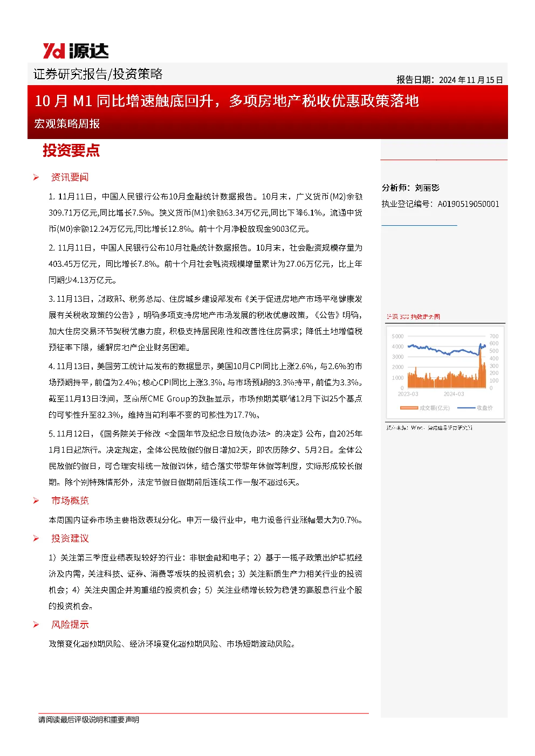Click the 2023-03 chart axis label
Viewport: 535px width, 756px height.
click(408, 394)
